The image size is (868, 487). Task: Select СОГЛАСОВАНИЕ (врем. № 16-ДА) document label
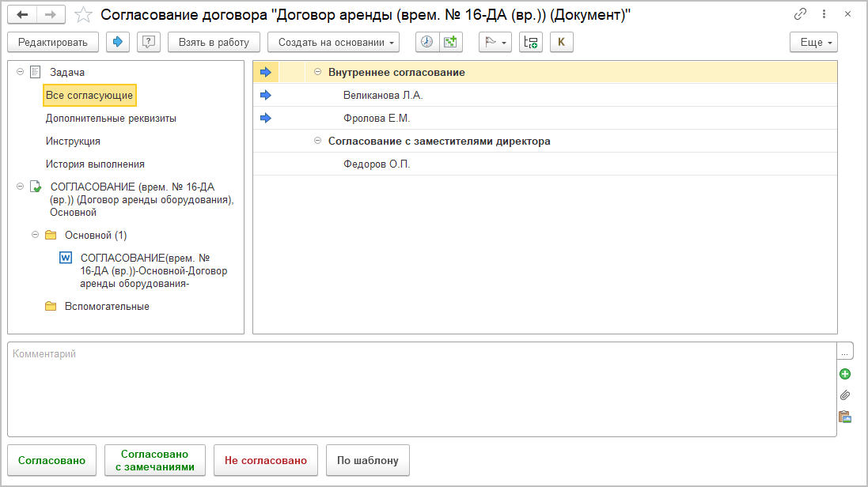point(142,200)
